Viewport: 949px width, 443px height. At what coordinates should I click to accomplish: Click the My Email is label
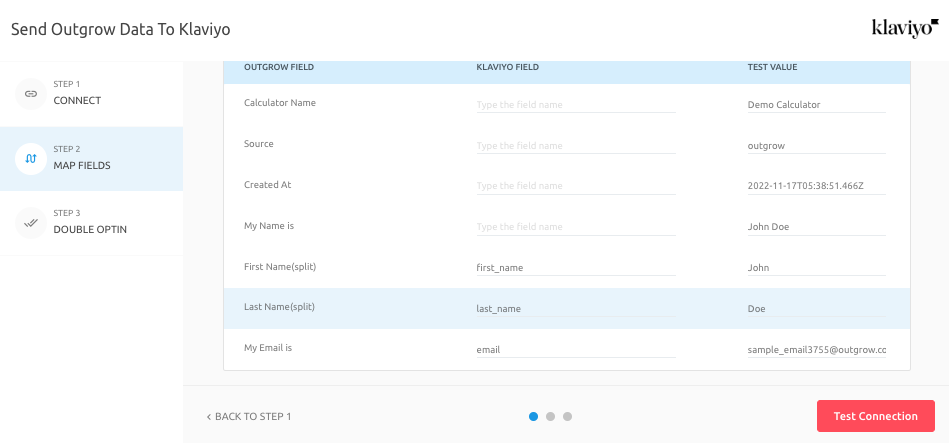pos(268,348)
